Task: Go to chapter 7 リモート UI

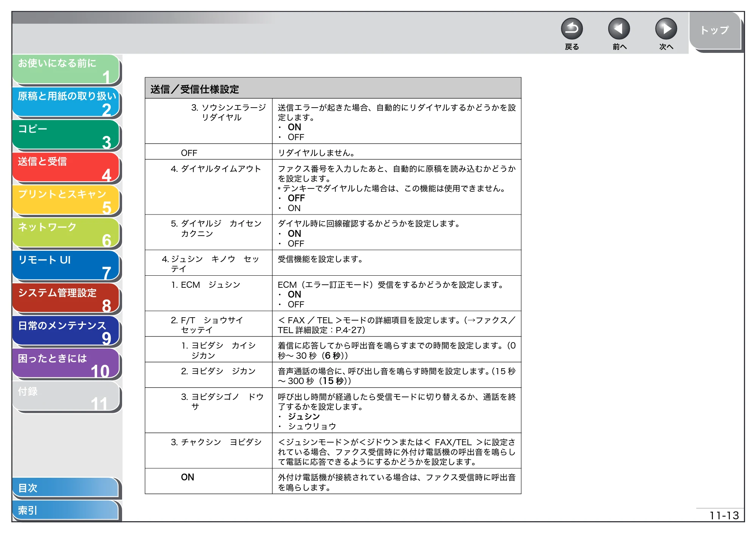Action: [66, 266]
